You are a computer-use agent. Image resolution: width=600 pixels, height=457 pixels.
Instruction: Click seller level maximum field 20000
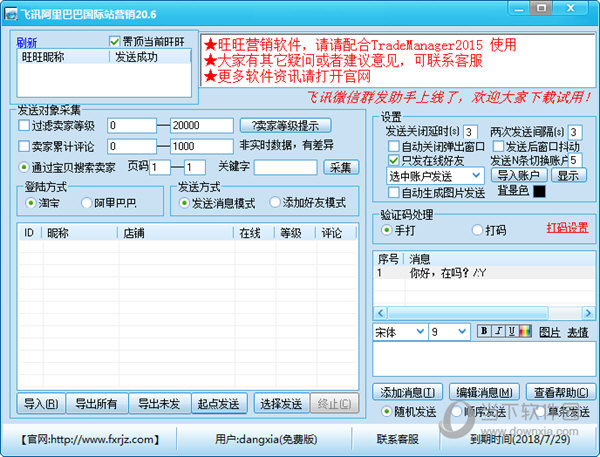point(202,126)
